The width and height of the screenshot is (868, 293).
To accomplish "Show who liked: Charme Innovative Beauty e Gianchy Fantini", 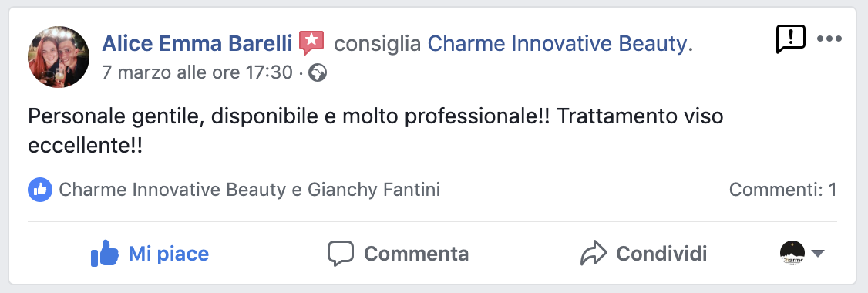I will pyautogui.click(x=249, y=190).
